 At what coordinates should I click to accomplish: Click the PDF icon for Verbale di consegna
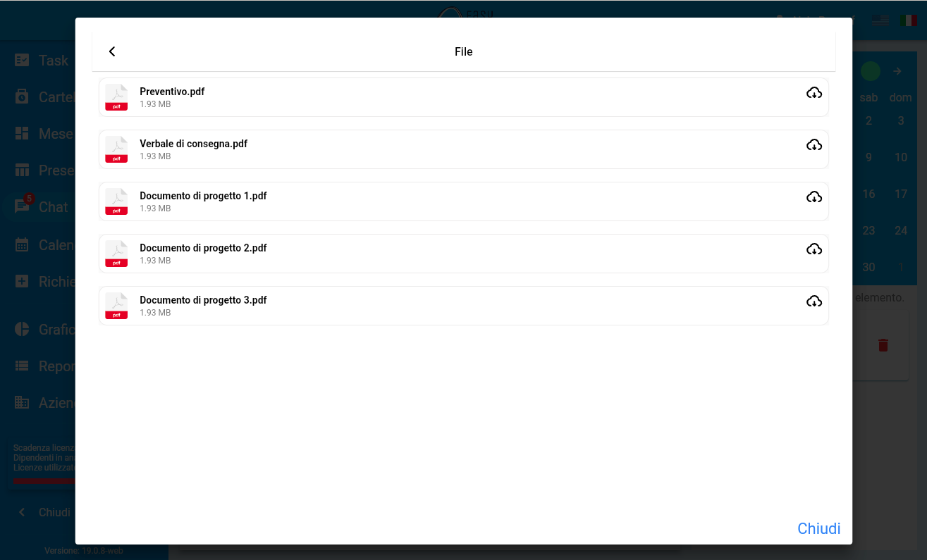click(x=116, y=149)
